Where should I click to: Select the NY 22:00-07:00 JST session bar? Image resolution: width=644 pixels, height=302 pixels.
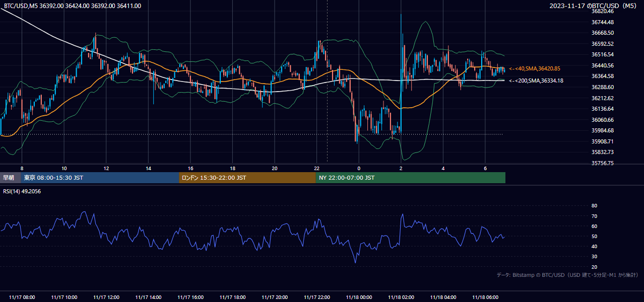pyautogui.click(x=411, y=178)
